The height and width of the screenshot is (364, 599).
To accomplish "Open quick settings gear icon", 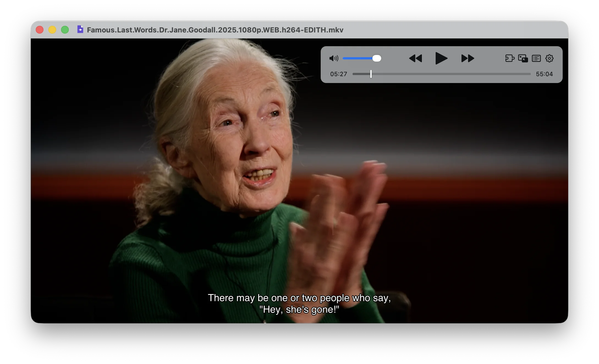I will pos(549,58).
